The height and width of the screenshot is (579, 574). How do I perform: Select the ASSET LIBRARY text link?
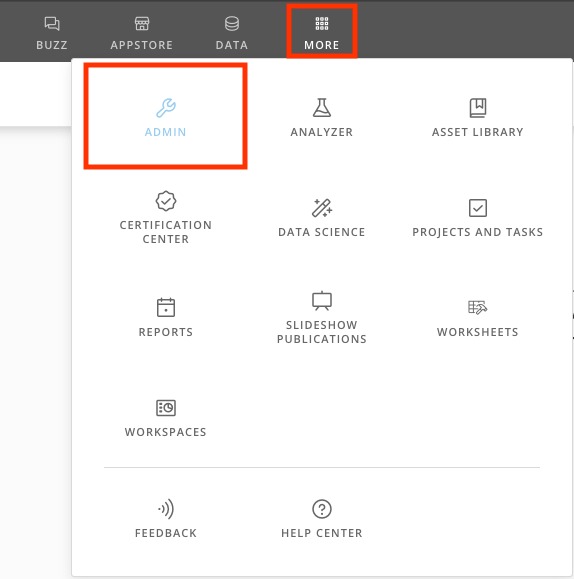[x=478, y=132]
